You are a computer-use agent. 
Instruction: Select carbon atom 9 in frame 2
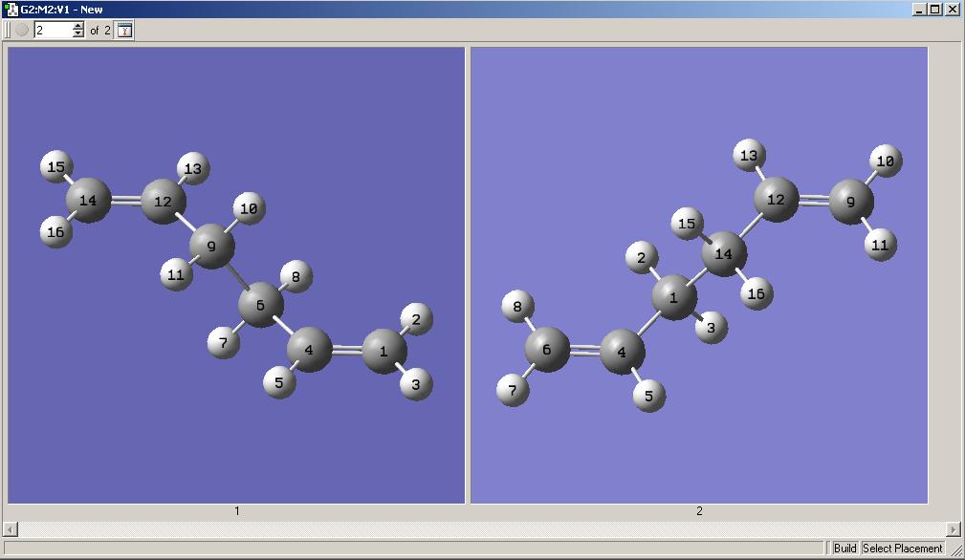[851, 202]
